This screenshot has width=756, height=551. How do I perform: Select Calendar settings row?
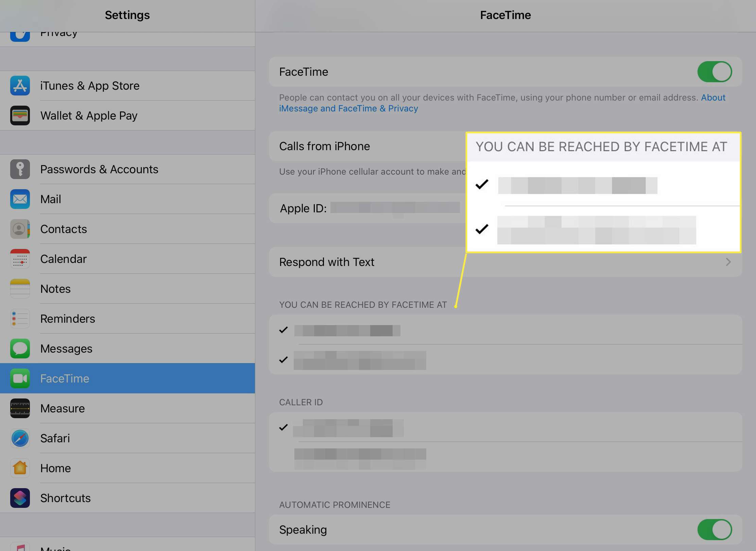coord(127,259)
